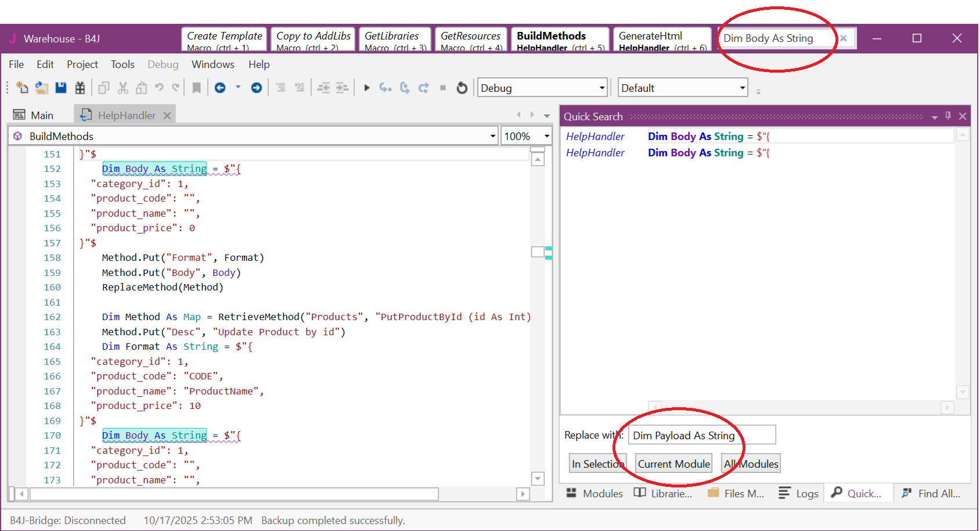Open the Project menu
Screen dimensions: 980x531
click(82, 64)
